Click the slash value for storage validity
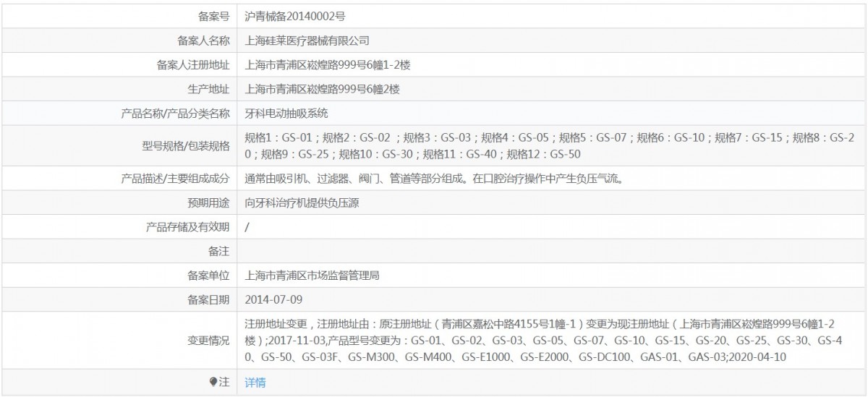This screenshot has height=397, width=868. tap(247, 227)
